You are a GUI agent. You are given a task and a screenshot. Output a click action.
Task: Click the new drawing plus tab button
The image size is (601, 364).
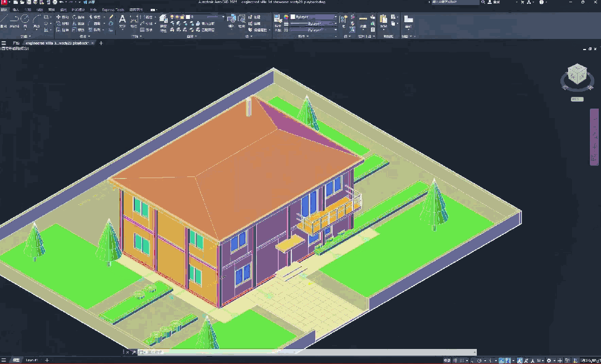tap(101, 43)
